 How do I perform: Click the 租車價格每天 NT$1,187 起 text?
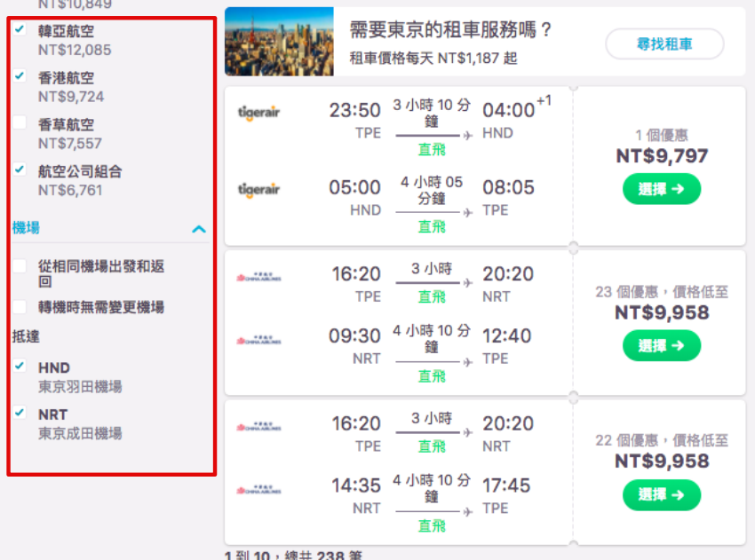(433, 59)
